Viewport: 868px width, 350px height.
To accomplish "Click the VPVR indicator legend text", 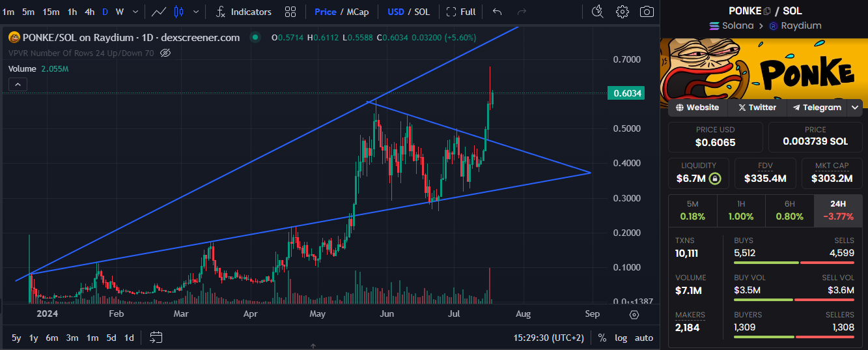I will coord(81,53).
